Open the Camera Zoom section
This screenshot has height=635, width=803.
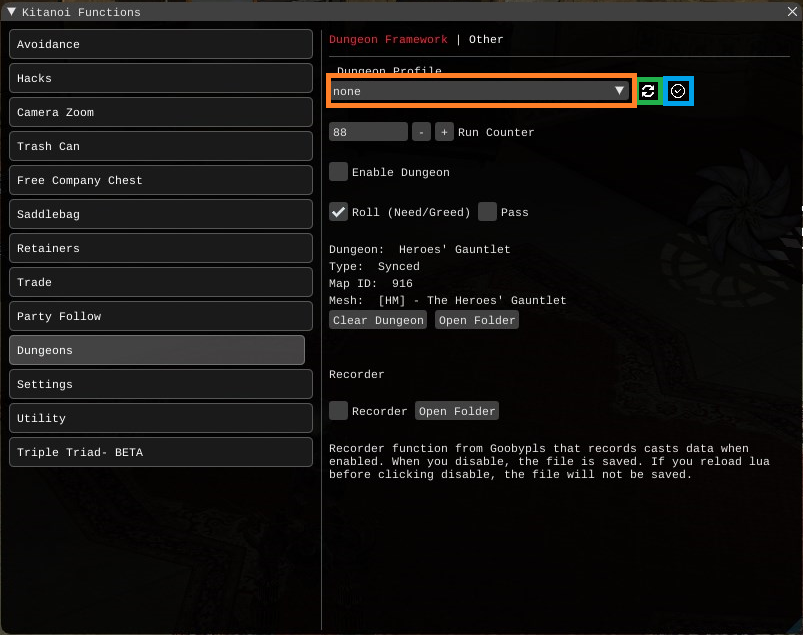coord(160,112)
